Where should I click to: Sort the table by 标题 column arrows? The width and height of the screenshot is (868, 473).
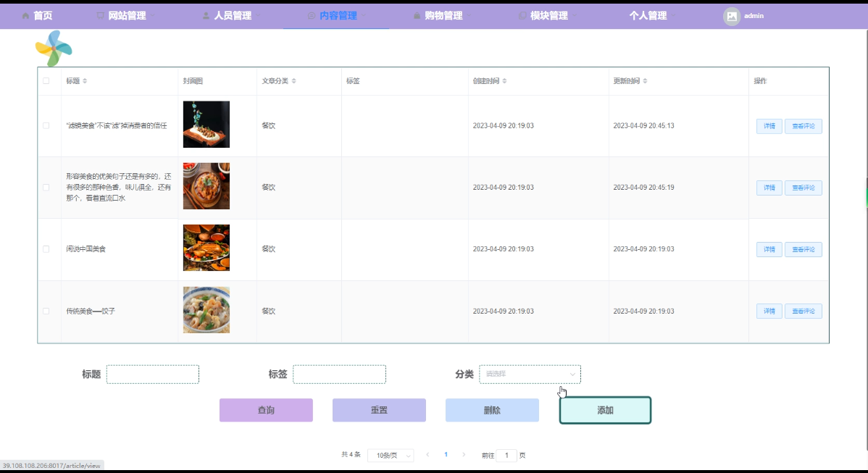85,81
